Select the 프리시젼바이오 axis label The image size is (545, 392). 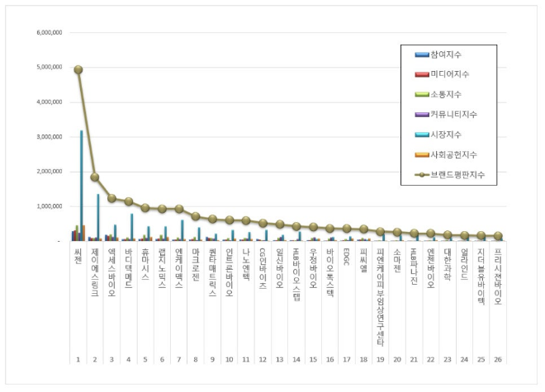click(498, 276)
